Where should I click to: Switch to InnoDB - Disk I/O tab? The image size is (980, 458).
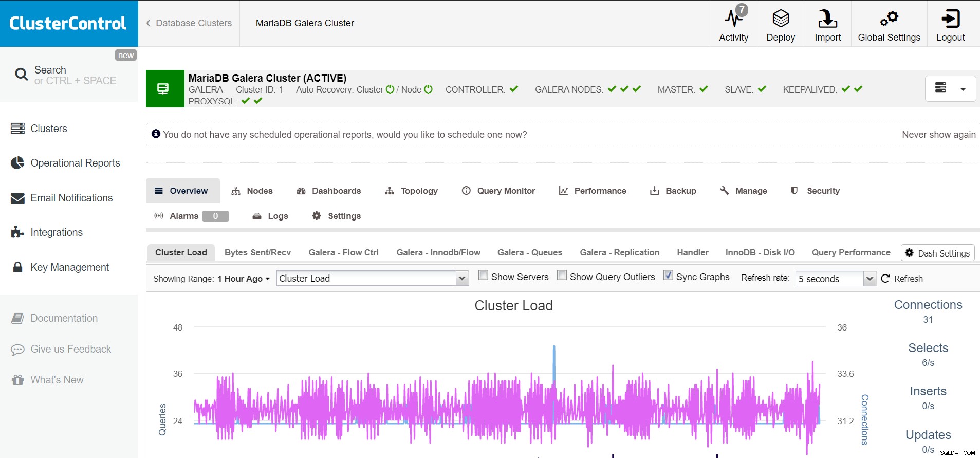click(760, 252)
